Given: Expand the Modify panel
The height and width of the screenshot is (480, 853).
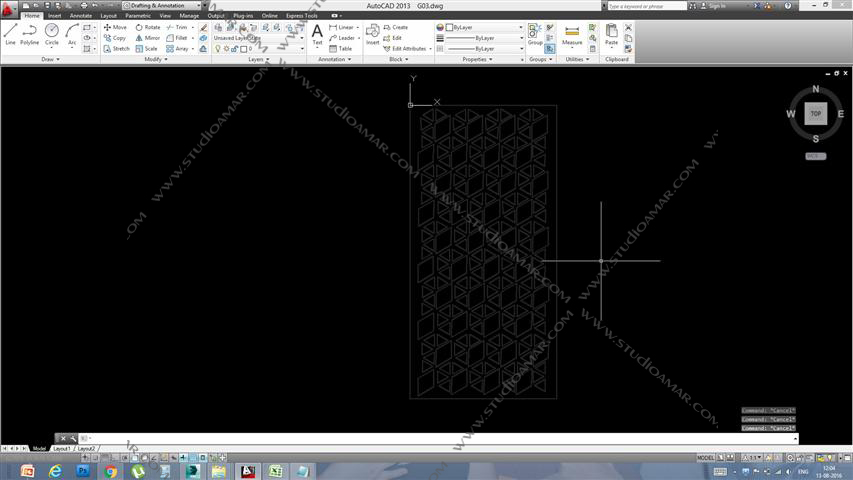Looking at the screenshot, I should click(x=156, y=59).
